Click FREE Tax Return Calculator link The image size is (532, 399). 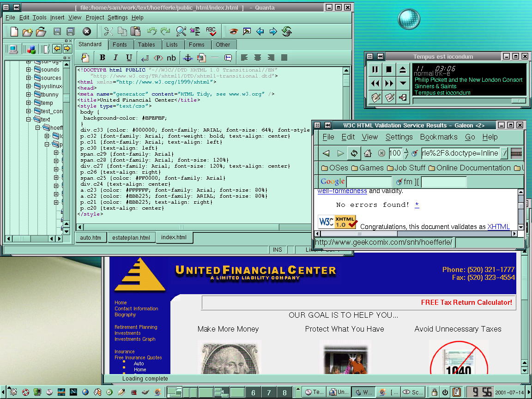click(466, 302)
